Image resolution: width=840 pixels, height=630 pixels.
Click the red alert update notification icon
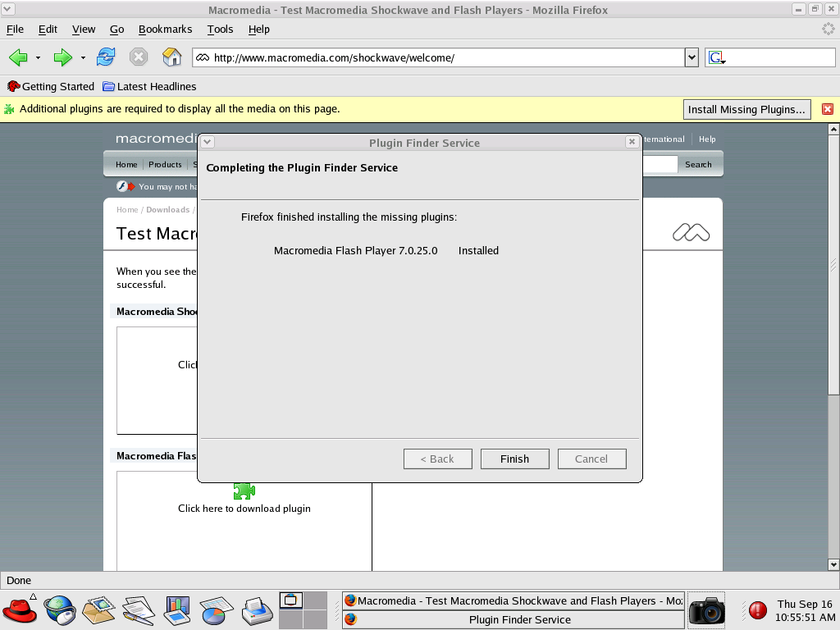pos(757,610)
